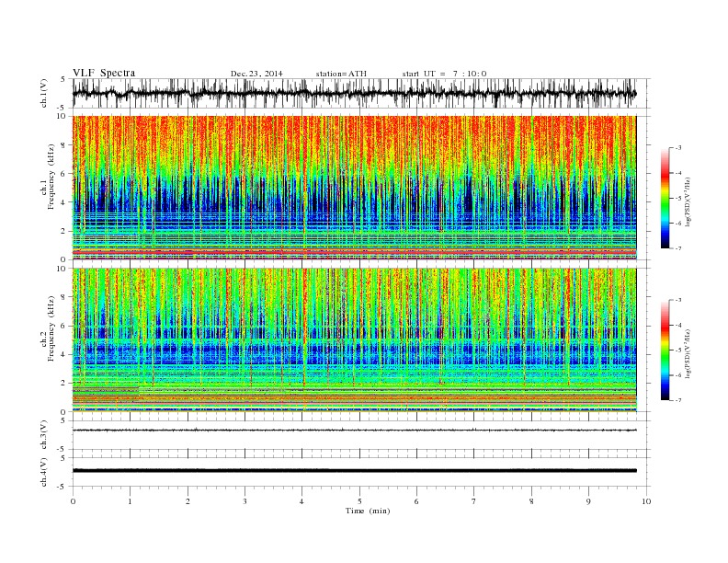The image size is (728, 563).
Task: Click inside the ch.2 spectrogram panel
Action: (354, 340)
